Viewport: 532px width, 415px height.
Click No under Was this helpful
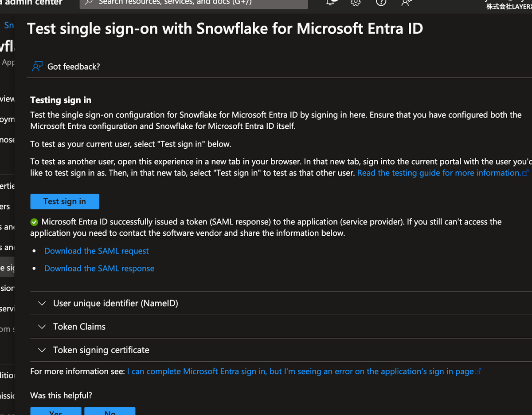[x=110, y=411]
